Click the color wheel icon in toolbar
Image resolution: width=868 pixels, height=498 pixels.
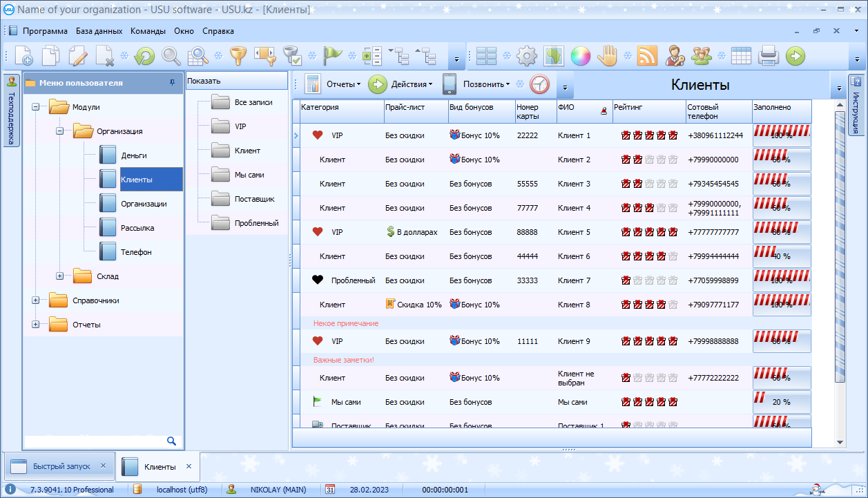580,56
